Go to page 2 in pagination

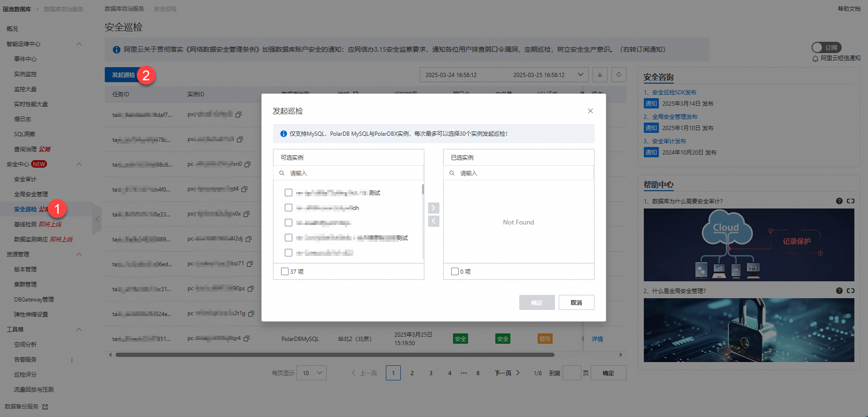click(x=412, y=373)
